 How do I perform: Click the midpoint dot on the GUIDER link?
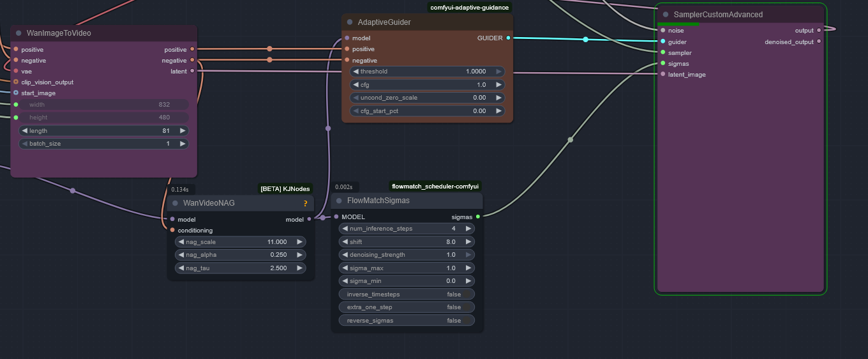coord(585,40)
